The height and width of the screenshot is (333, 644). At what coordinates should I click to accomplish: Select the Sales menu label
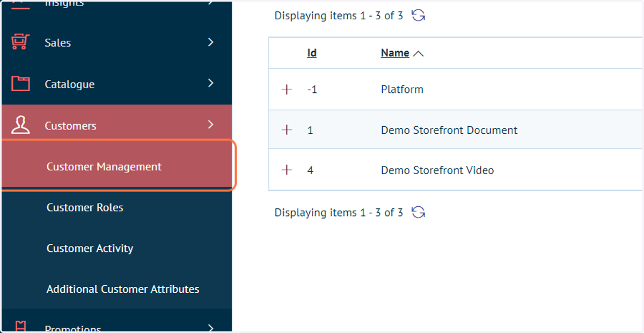(57, 42)
